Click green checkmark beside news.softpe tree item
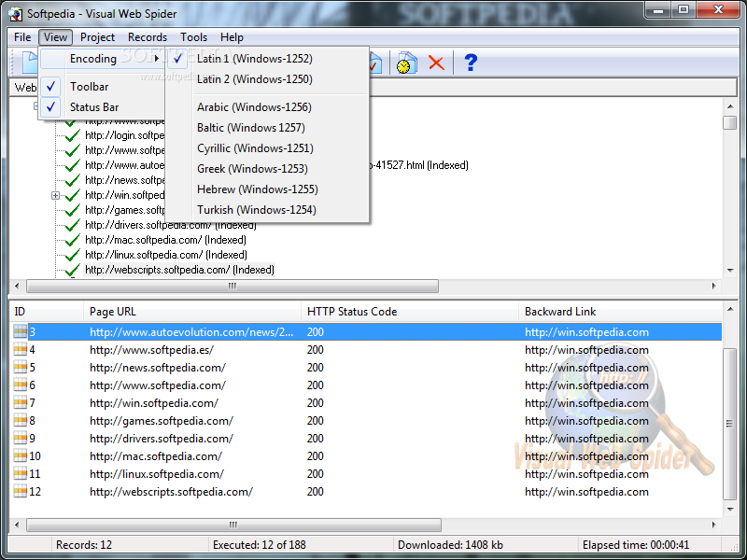Viewport: 747px width, 560px height. click(x=72, y=180)
